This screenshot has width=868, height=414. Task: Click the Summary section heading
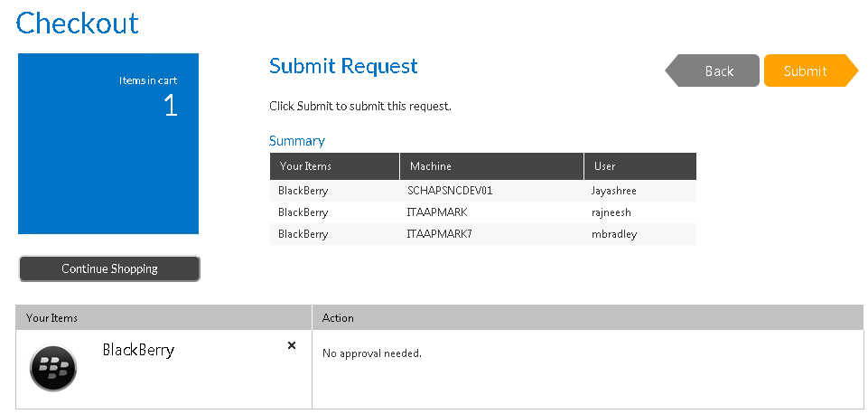297,141
